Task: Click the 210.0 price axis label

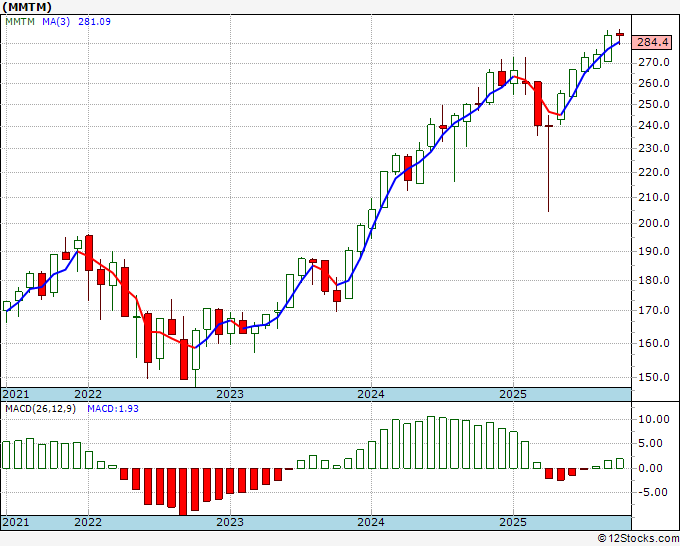Action: (654, 197)
